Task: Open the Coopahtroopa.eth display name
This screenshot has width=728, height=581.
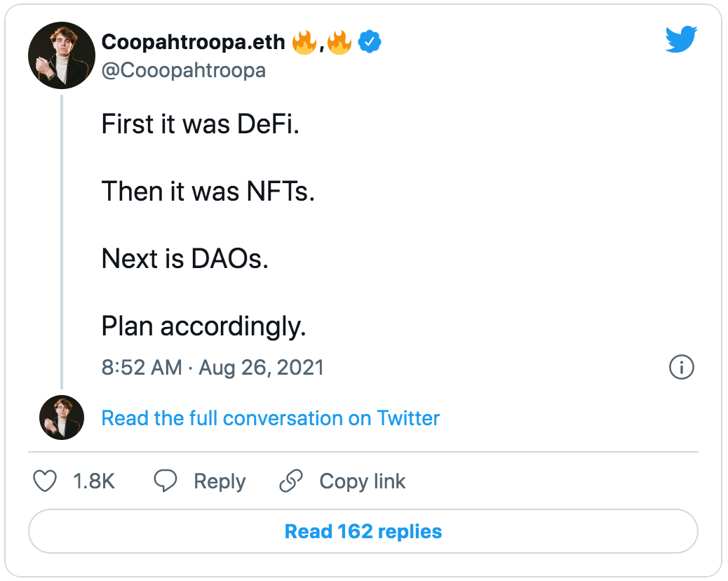Action: 193,43
